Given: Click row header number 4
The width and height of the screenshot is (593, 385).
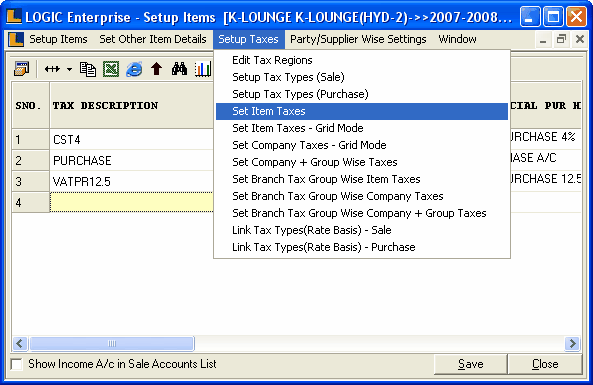Looking at the screenshot, I should pos(31,202).
